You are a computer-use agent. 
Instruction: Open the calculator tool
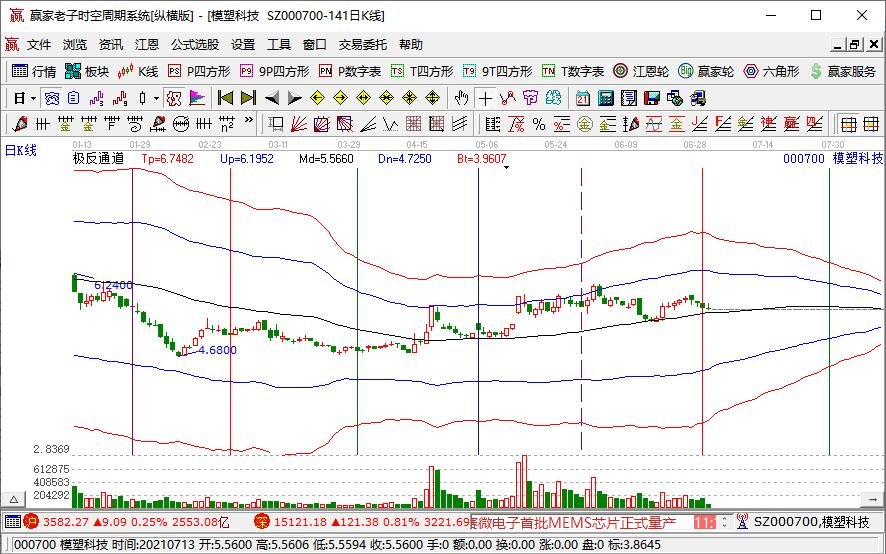pyautogui.click(x=606, y=98)
